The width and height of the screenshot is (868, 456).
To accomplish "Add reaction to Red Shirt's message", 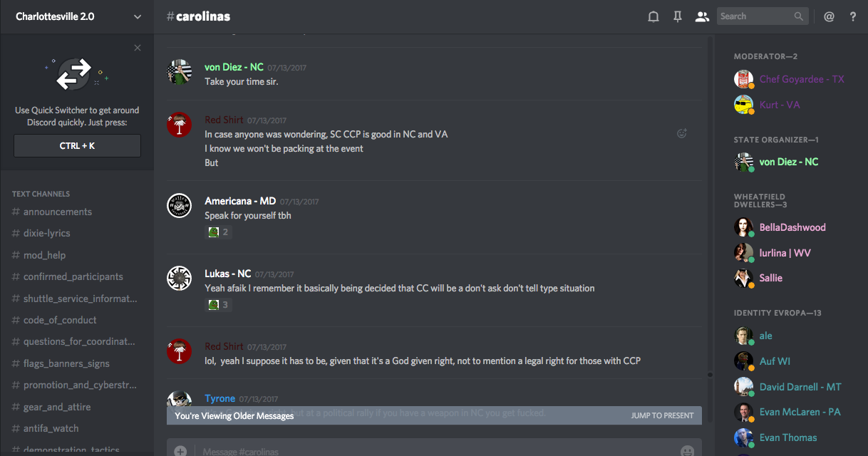I will click(682, 133).
